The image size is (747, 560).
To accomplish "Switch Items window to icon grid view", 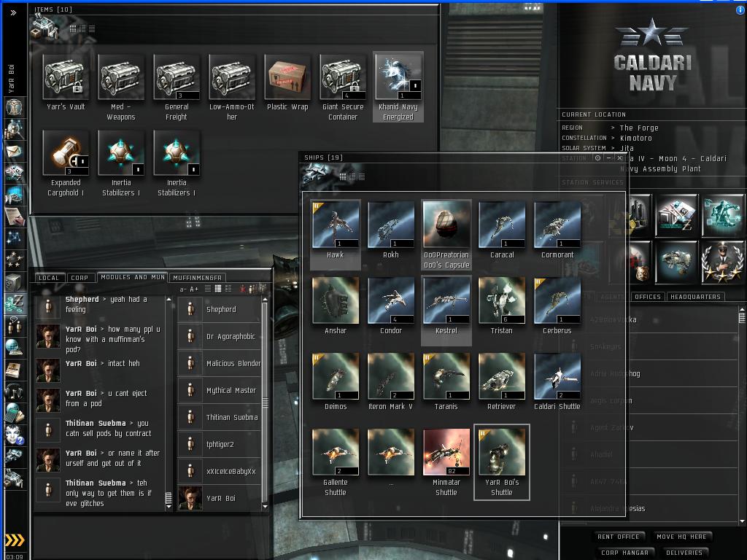I will coord(73,29).
